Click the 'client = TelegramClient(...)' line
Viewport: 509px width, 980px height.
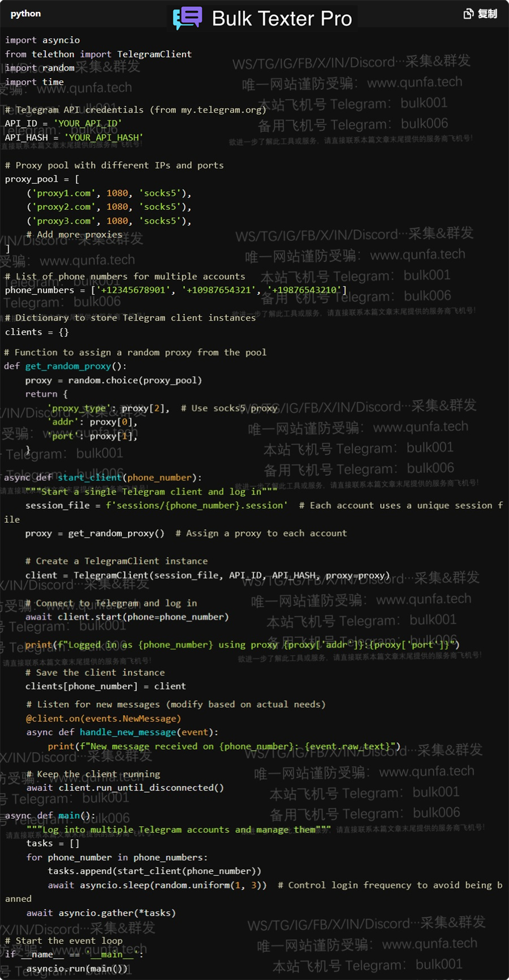pyautogui.click(x=208, y=575)
